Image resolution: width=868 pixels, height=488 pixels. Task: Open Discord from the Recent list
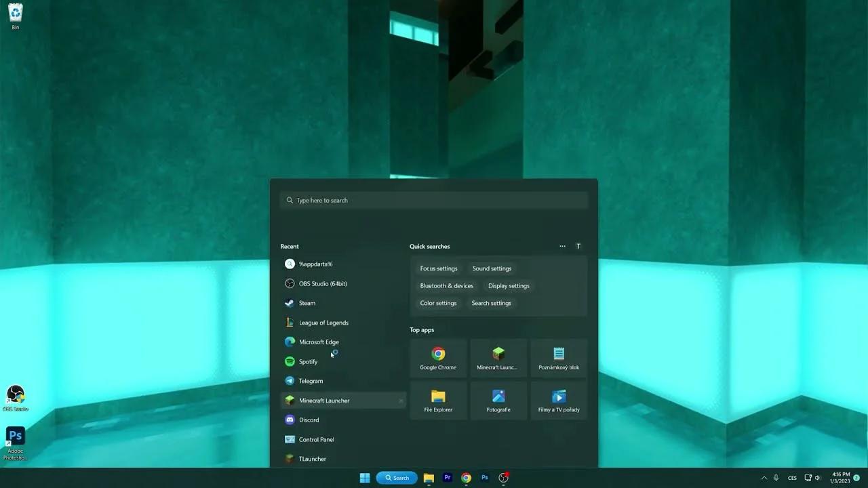tap(343, 420)
